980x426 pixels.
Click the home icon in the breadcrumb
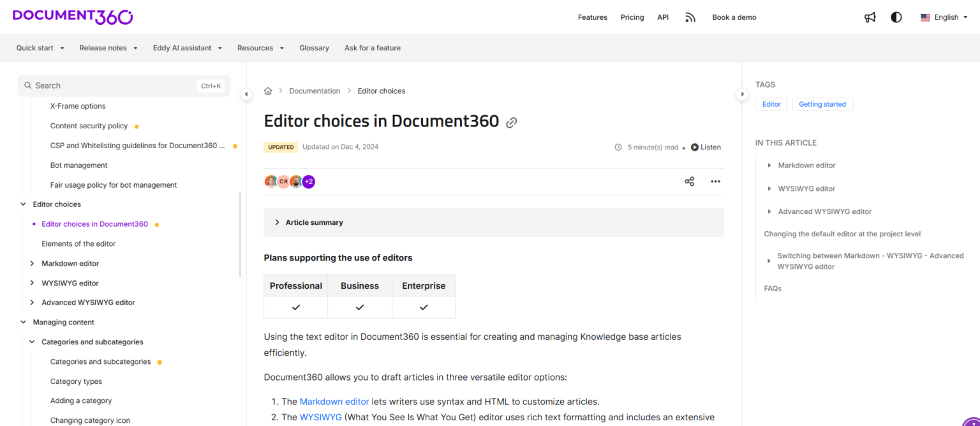tap(268, 91)
